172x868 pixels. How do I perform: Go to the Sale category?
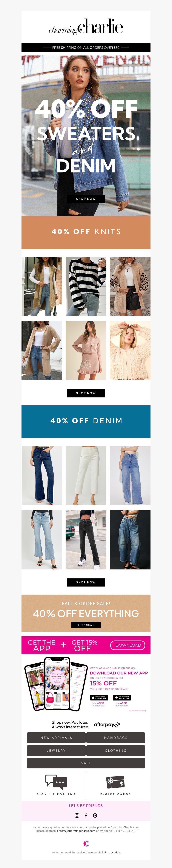(x=86, y=763)
